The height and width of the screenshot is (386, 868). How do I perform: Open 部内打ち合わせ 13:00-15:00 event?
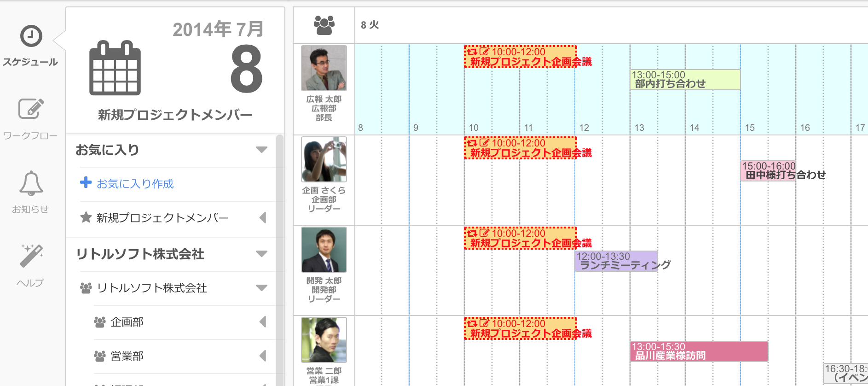685,80
